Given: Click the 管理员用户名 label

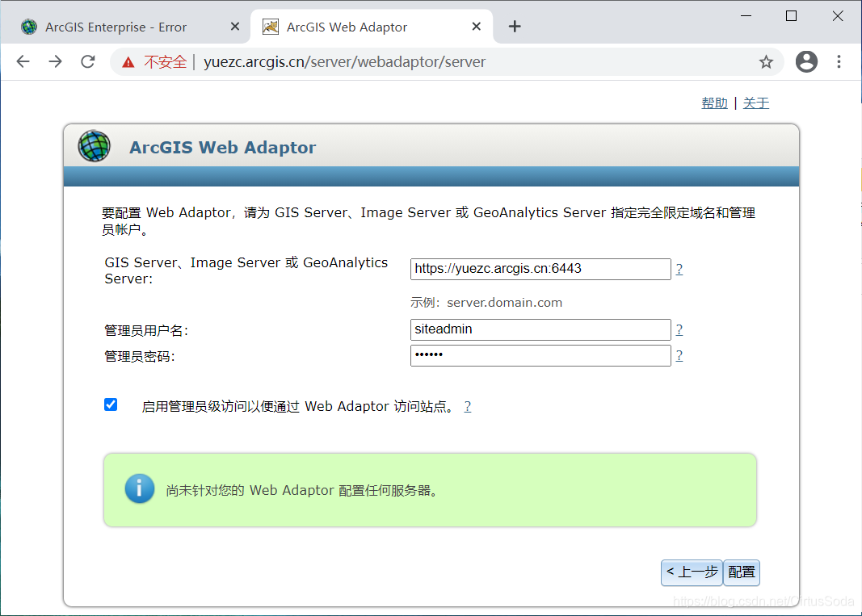Looking at the screenshot, I should pos(146,330).
